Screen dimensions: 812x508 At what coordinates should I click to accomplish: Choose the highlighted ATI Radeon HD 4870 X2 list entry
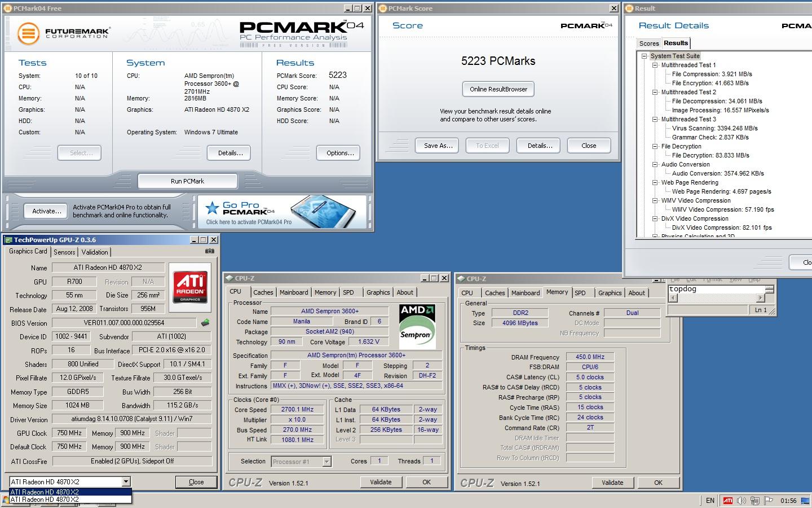[70, 492]
